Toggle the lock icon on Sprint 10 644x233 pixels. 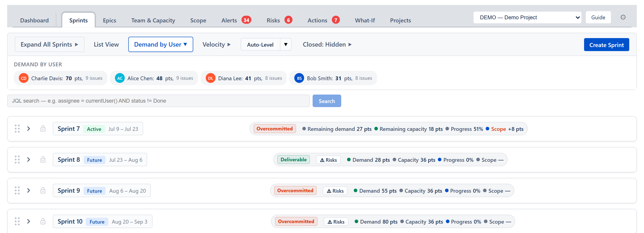pos(43,222)
